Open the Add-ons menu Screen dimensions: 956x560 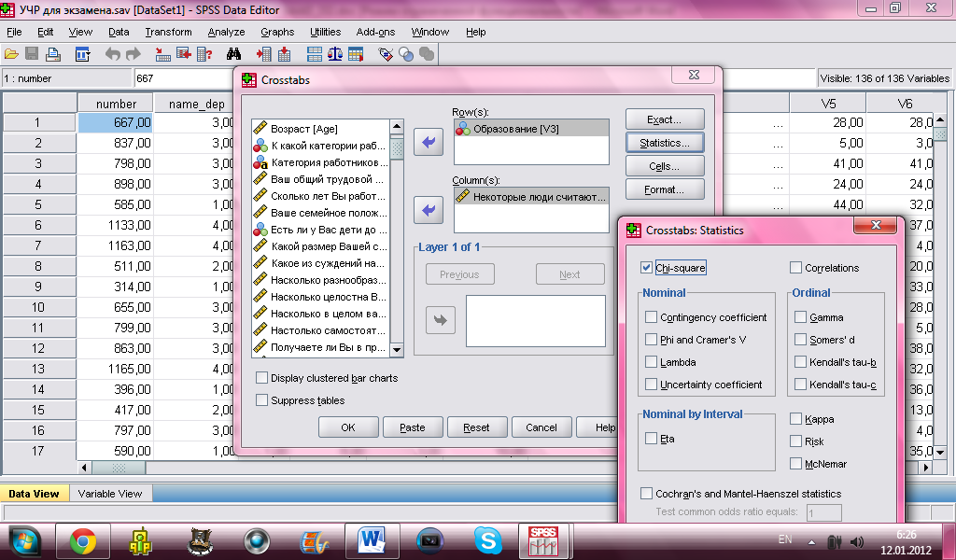(x=375, y=32)
